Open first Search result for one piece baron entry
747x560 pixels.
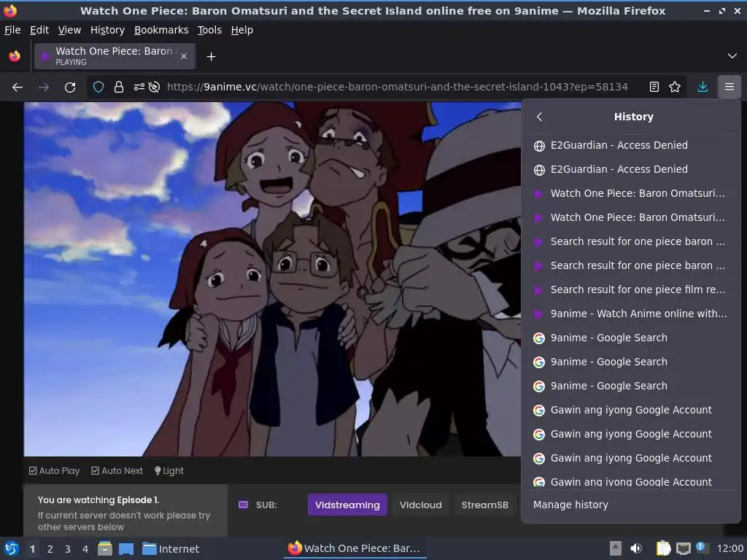coord(631,241)
